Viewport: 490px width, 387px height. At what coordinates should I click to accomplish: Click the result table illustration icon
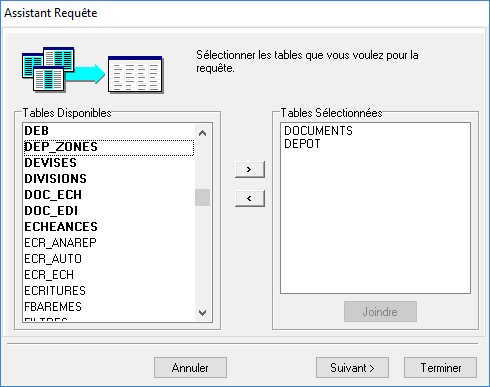pyautogui.click(x=136, y=75)
